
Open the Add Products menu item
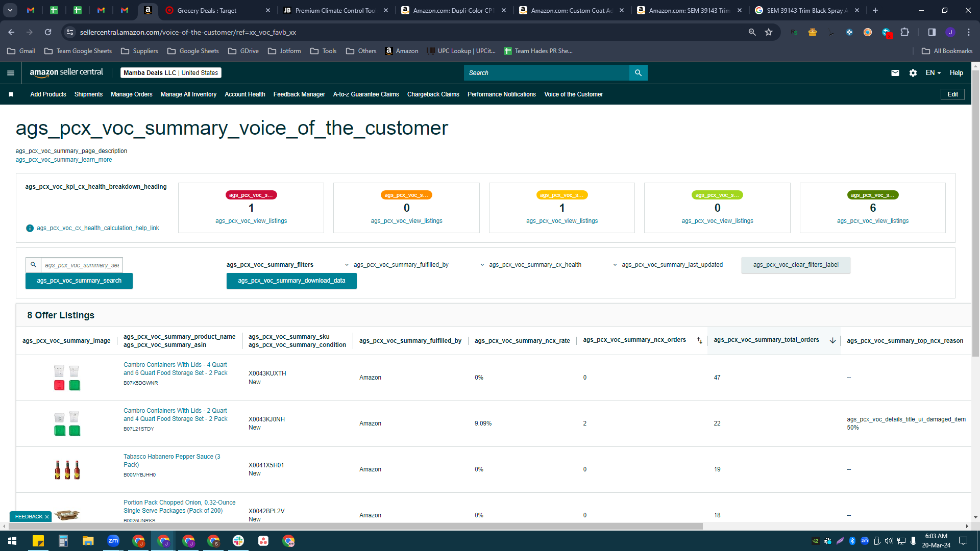pyautogui.click(x=48, y=94)
